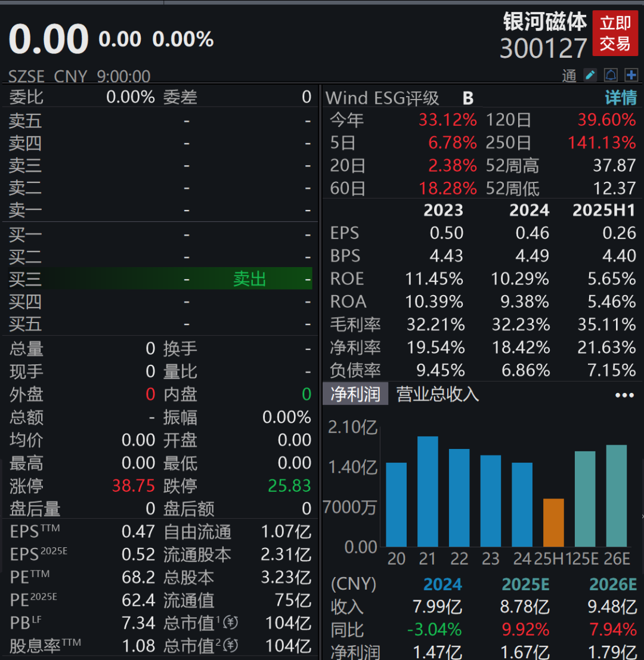The width and height of the screenshot is (644, 660).
Task: Click the 跌停 price 25.83
Action: pyautogui.click(x=289, y=486)
